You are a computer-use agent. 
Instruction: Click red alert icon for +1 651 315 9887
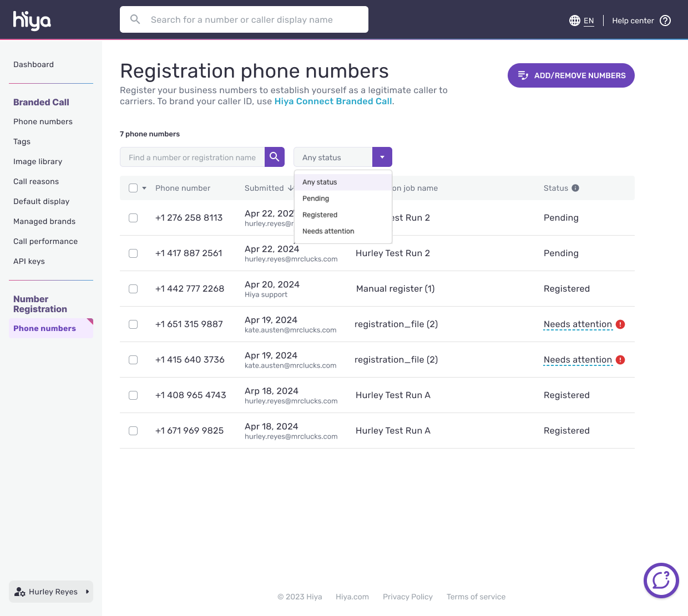point(620,324)
